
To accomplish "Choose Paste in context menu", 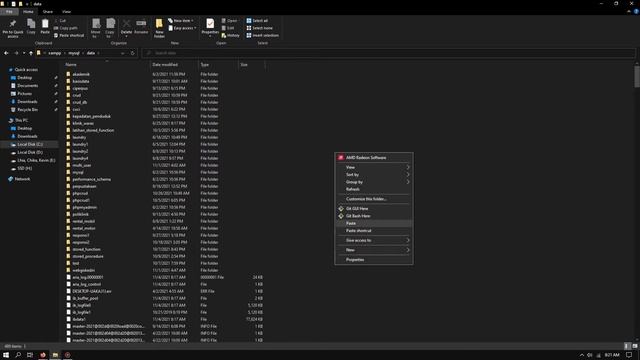I will pyautogui.click(x=373, y=223).
